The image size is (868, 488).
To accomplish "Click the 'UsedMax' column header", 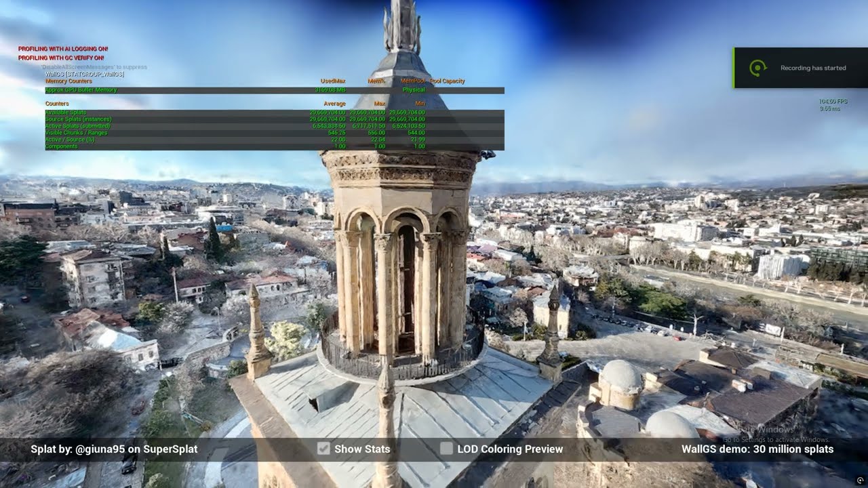I will click(333, 81).
